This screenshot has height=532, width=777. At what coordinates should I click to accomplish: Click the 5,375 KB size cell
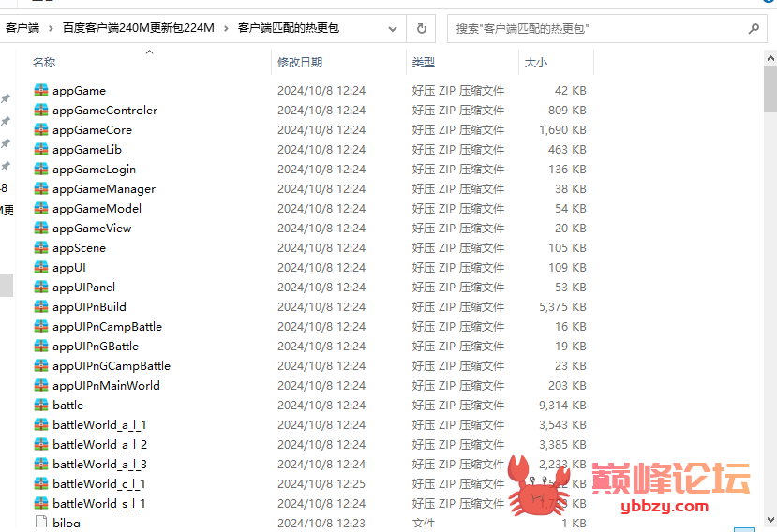click(x=562, y=306)
